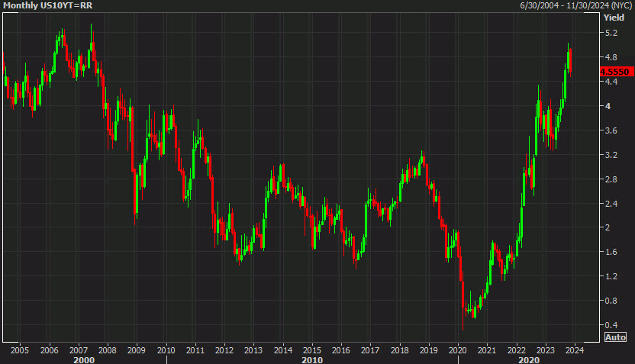Click the bold 2020 decade label
The height and width of the screenshot is (364, 635).
529,360
